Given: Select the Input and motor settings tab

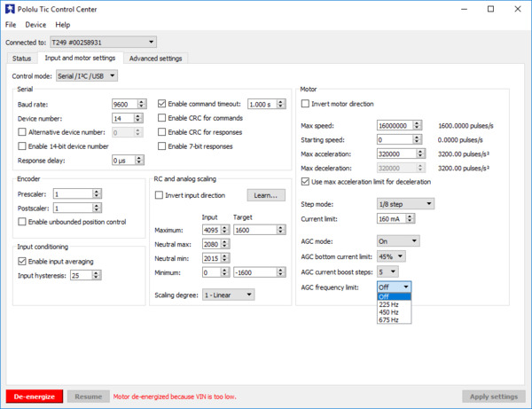Looking at the screenshot, I should click(x=80, y=58).
